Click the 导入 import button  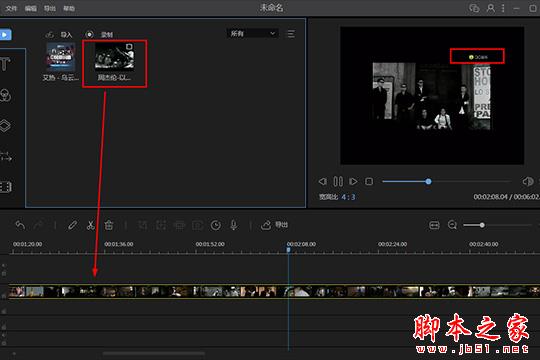pyautogui.click(x=59, y=35)
